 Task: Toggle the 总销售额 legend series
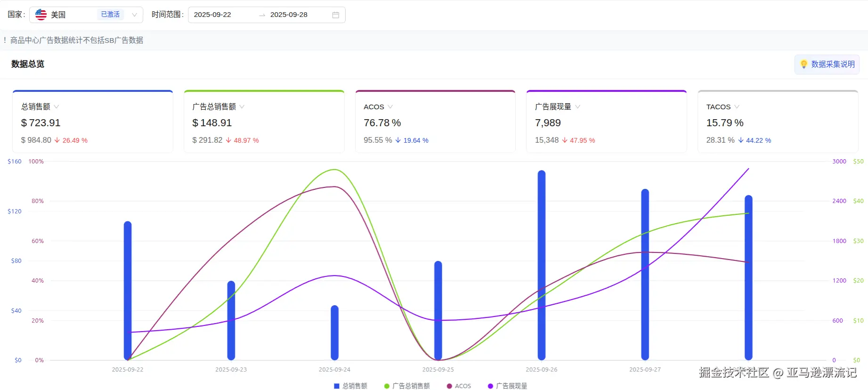(x=350, y=386)
